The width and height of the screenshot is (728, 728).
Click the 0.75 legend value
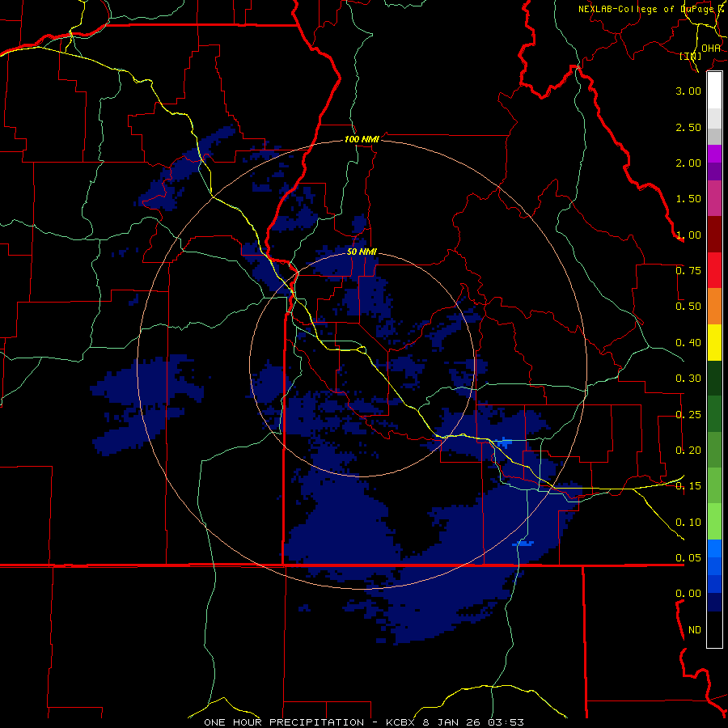tap(688, 270)
